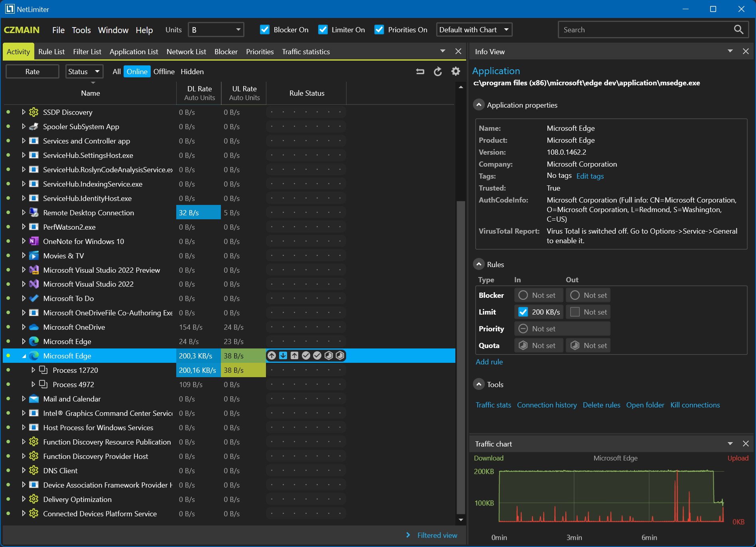
Task: Switch to the Rule List tab
Action: click(x=51, y=51)
